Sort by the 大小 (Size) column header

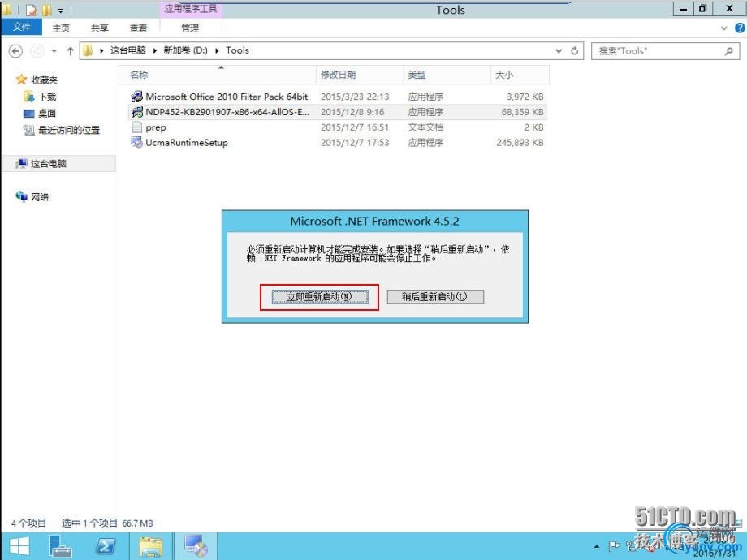coord(520,75)
